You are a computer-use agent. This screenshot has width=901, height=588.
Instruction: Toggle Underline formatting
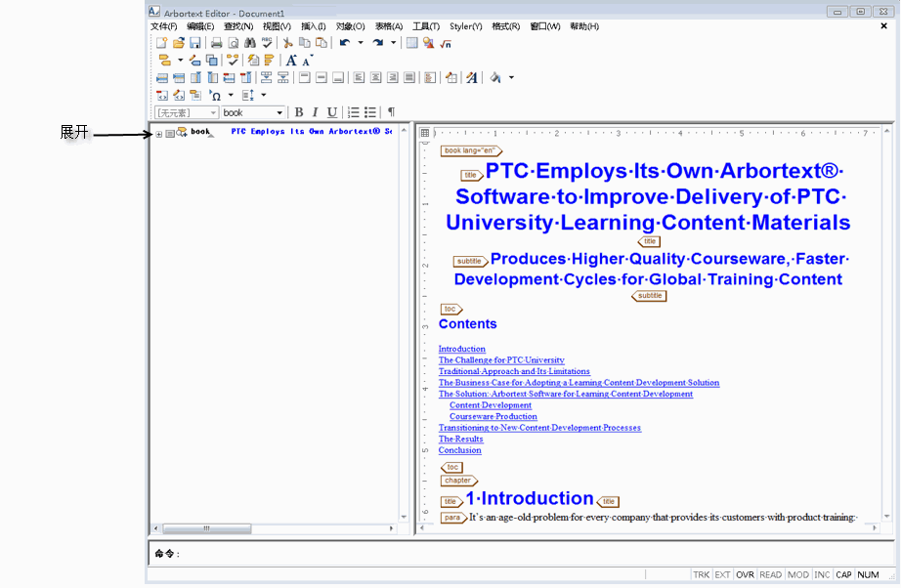coord(331,112)
